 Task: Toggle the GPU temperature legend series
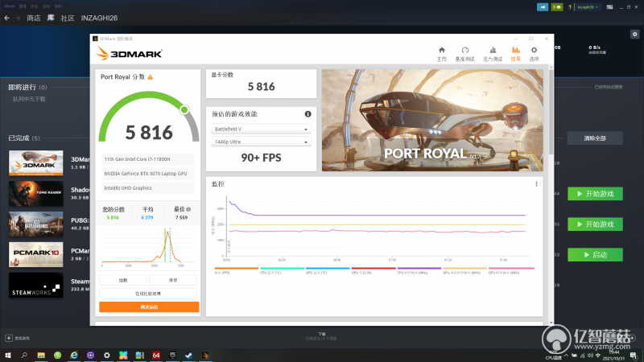point(328,270)
